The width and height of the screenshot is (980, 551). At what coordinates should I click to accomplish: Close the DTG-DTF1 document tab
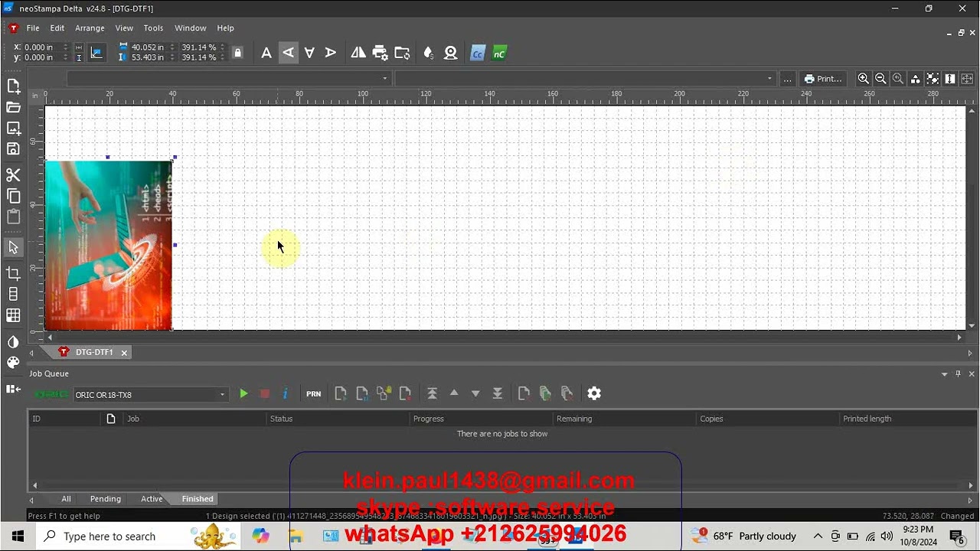pyautogui.click(x=124, y=353)
